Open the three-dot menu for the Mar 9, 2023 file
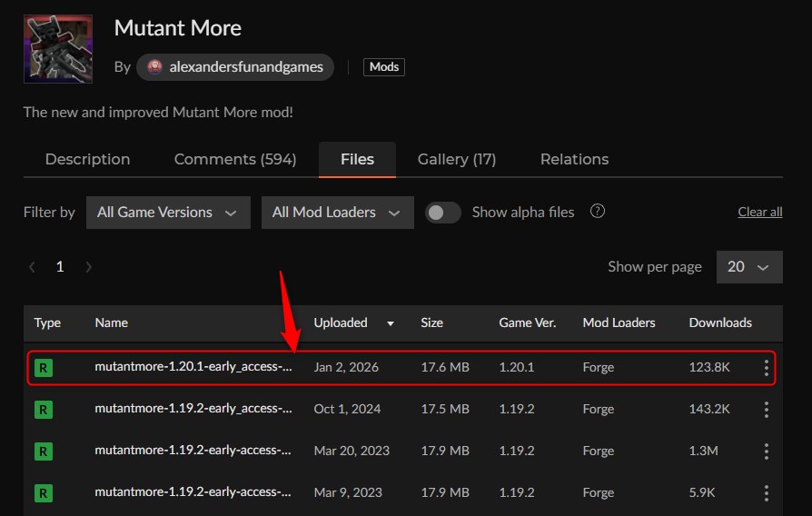 point(767,493)
